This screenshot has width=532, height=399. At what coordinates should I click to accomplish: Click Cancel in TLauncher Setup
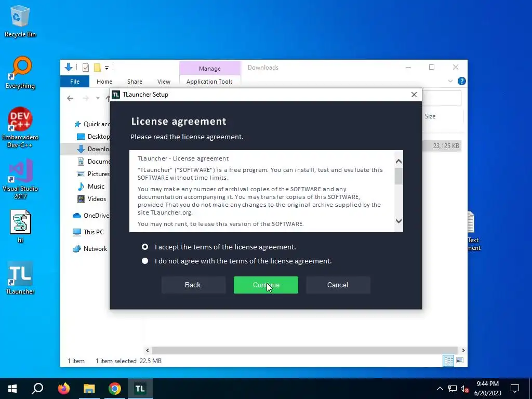click(x=338, y=285)
